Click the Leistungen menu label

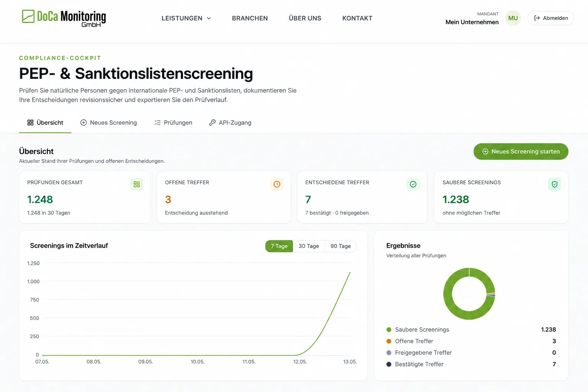[182, 18]
